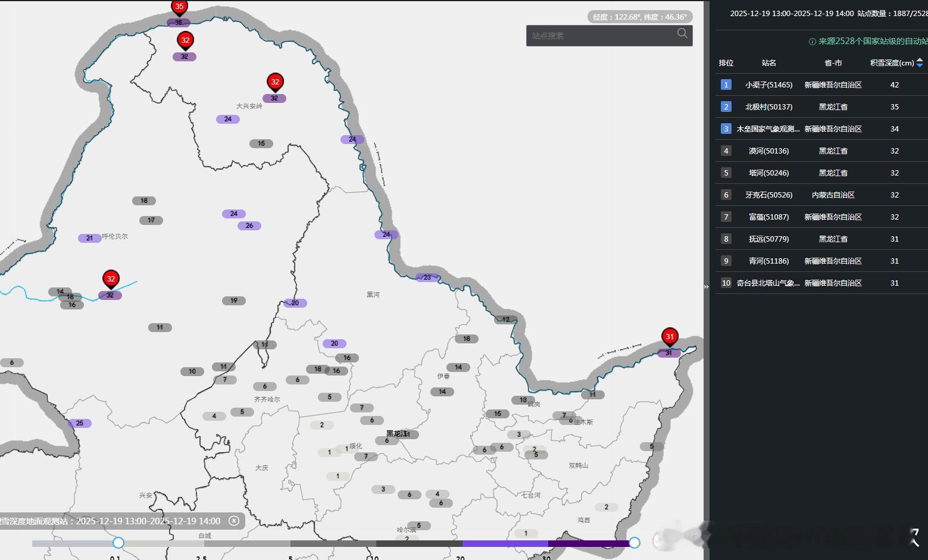
Task: Click the red 32 pin south of 呼伦贝尔
Action: click(x=111, y=279)
